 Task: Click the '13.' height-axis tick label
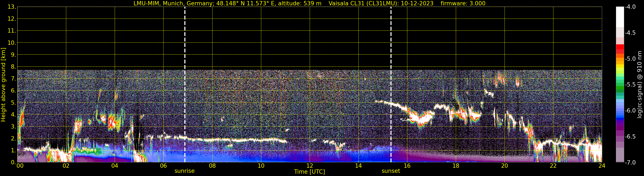(x=12, y=7)
